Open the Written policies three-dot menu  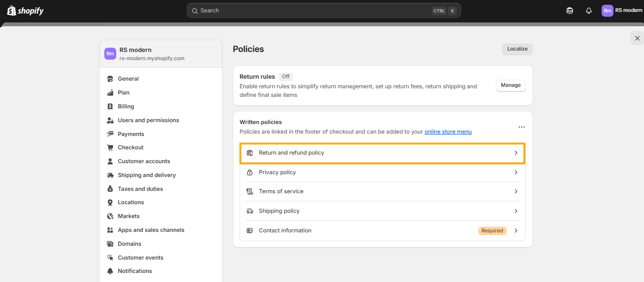coord(522,127)
